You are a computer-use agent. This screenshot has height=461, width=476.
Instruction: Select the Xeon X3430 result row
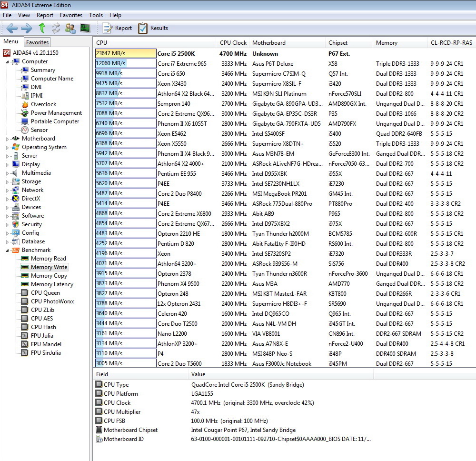coord(285,83)
